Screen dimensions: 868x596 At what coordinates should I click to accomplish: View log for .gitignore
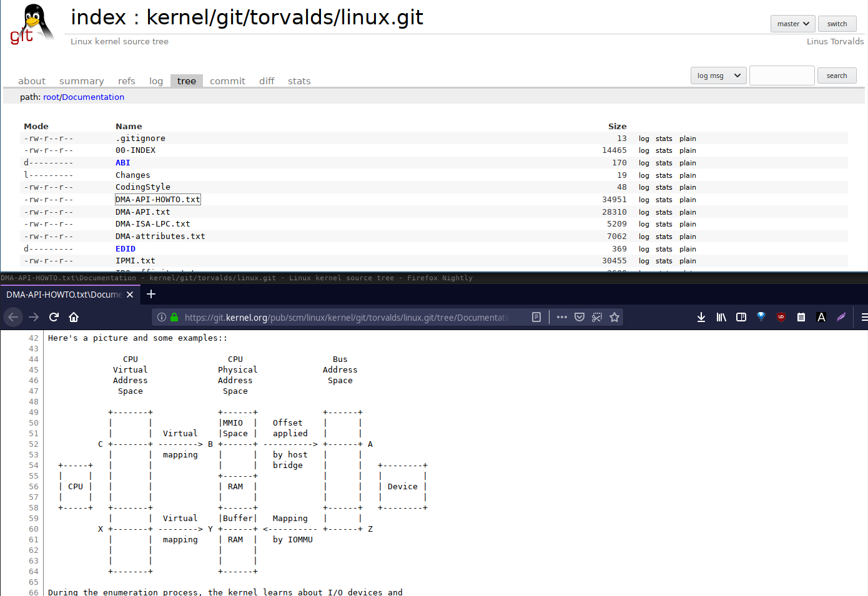[x=644, y=139]
